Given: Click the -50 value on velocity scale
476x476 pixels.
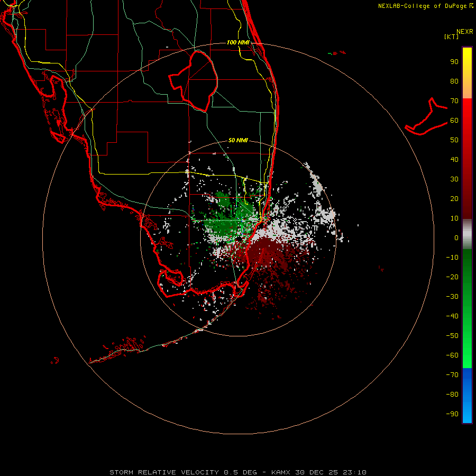Looking at the screenshot, I should coord(452,335).
